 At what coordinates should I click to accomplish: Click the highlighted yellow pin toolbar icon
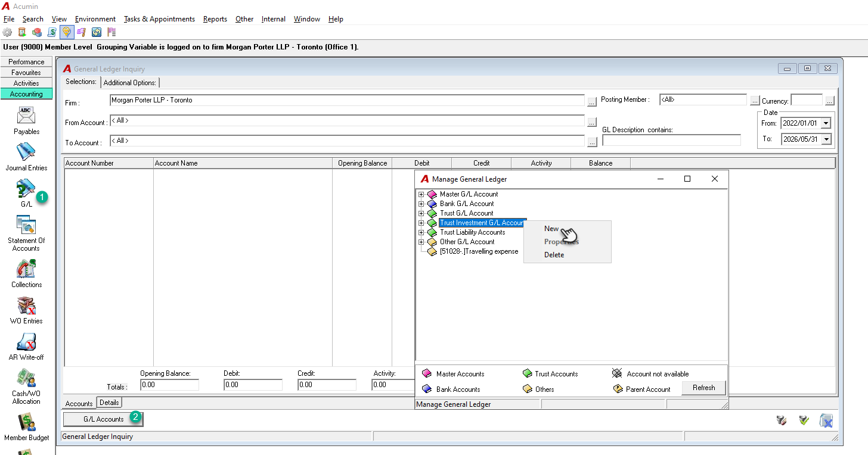pyautogui.click(x=67, y=32)
